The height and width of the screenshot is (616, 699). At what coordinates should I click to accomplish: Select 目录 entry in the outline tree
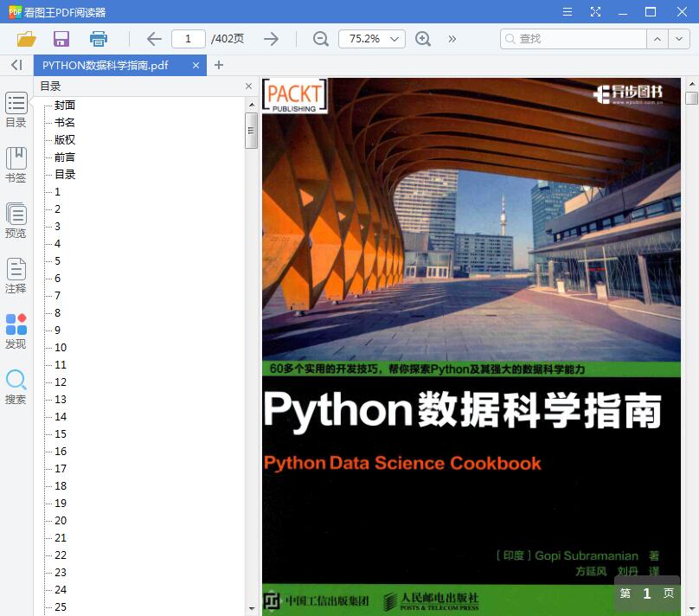65,174
